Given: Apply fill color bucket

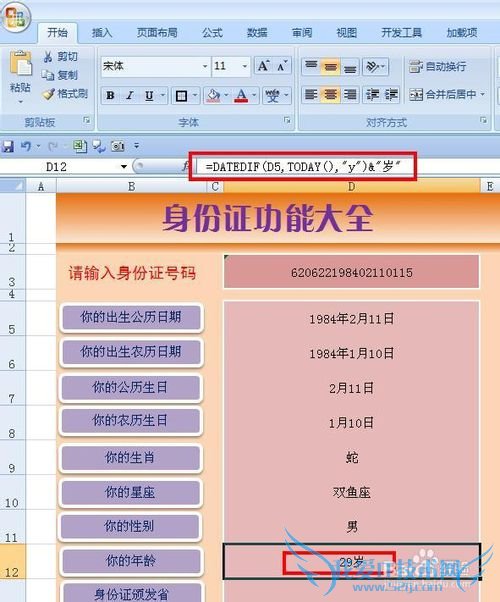Looking at the screenshot, I should [214, 95].
